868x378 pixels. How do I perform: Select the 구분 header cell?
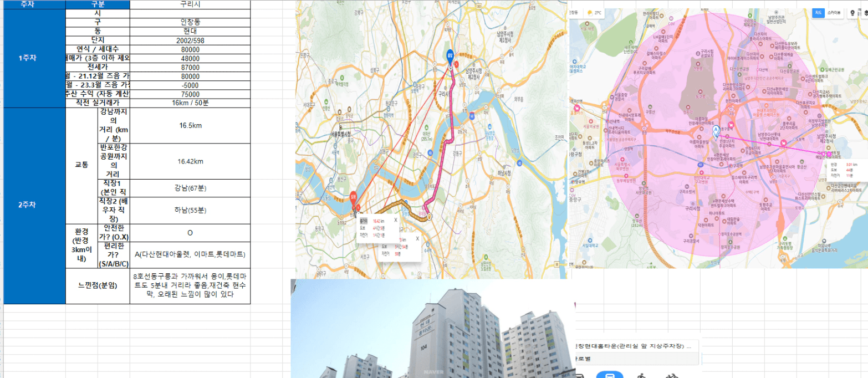click(x=98, y=4)
